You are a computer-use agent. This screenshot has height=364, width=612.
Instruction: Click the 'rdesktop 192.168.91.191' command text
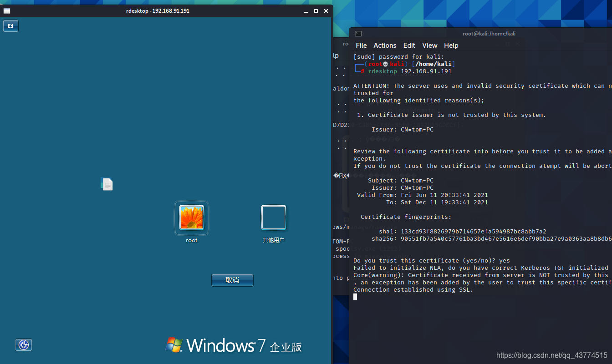410,71
